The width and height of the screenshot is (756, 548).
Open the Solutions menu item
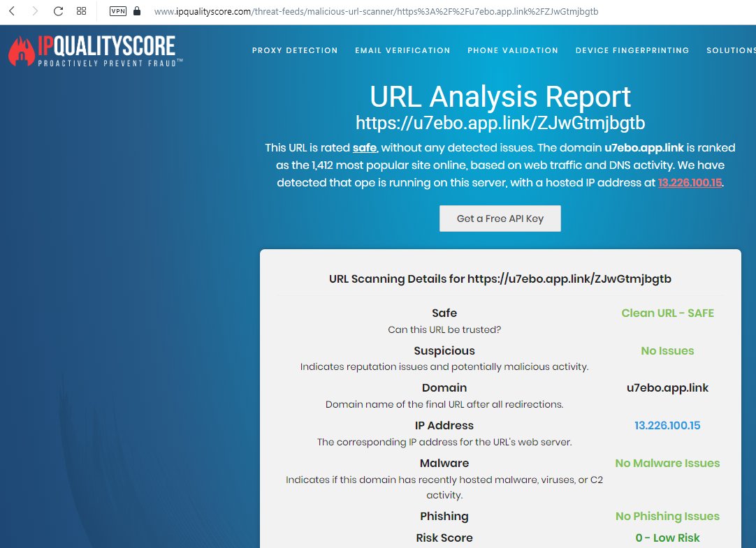pyautogui.click(x=731, y=50)
